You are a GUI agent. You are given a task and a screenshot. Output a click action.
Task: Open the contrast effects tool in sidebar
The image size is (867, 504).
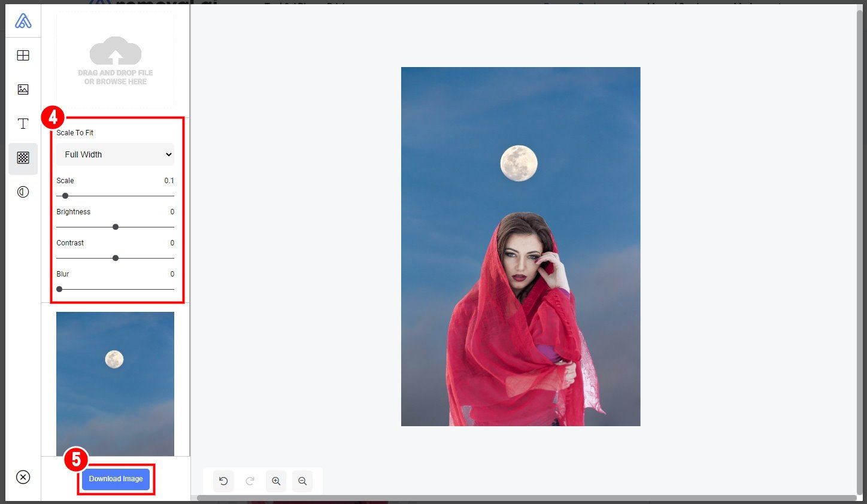pyautogui.click(x=23, y=192)
